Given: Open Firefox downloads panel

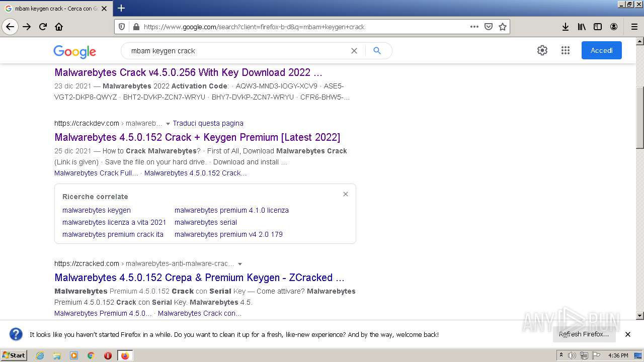Looking at the screenshot, I should [x=565, y=27].
